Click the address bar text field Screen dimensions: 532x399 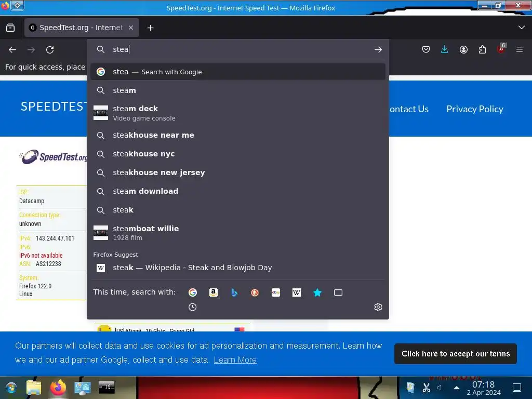[237, 49]
